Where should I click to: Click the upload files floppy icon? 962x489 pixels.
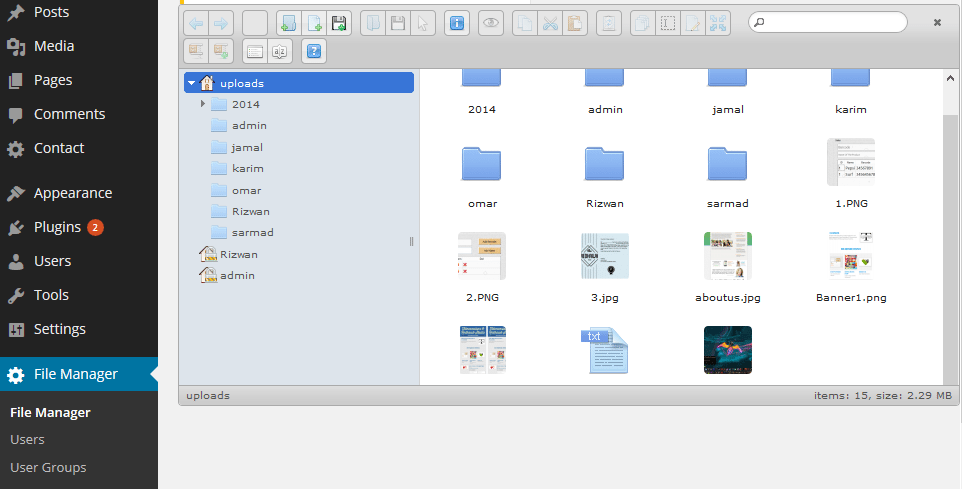click(x=339, y=23)
